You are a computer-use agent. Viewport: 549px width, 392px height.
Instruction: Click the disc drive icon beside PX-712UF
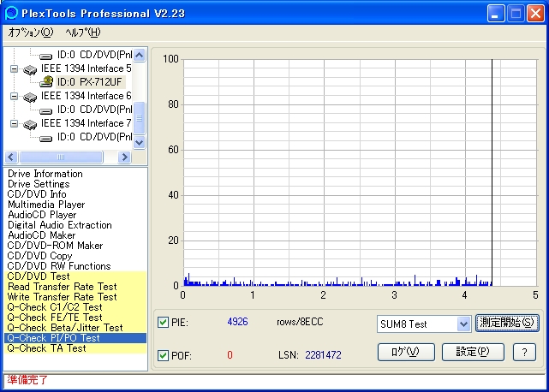pos(46,82)
